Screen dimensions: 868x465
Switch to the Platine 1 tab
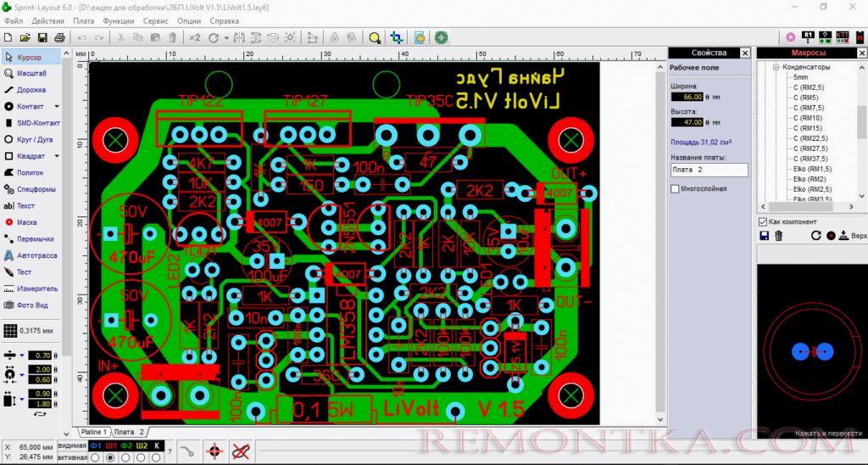(x=93, y=432)
